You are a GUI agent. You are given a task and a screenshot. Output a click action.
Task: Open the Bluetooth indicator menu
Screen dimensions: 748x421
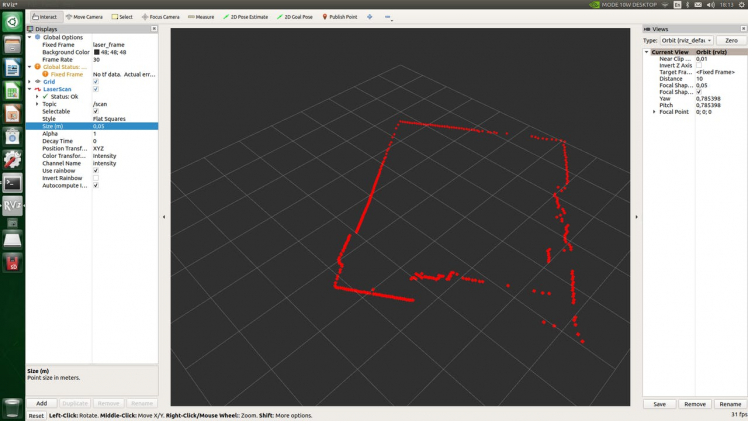click(687, 4)
